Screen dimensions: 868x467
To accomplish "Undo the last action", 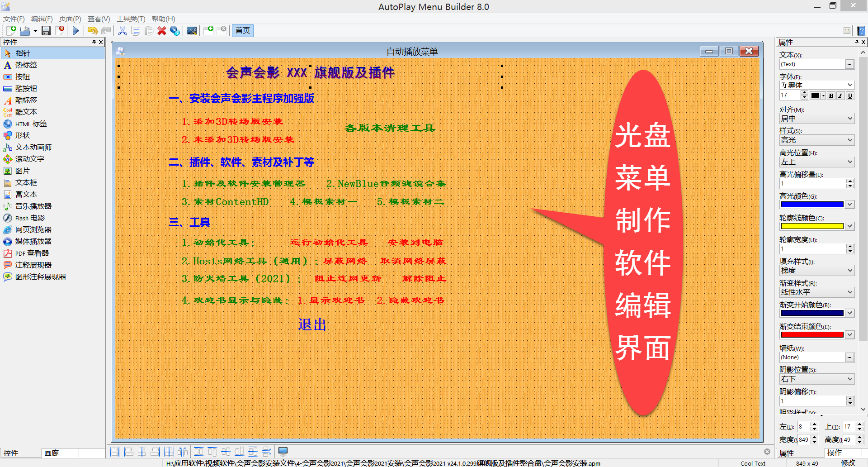I will 92,31.
